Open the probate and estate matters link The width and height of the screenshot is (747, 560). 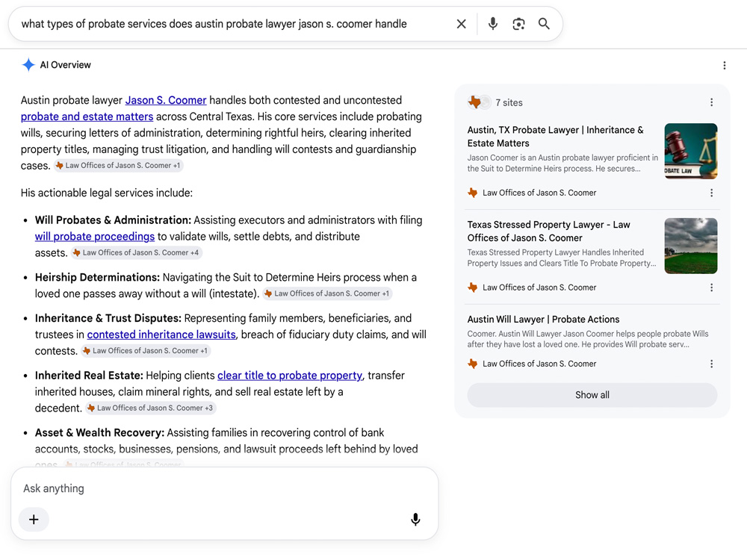coord(87,116)
